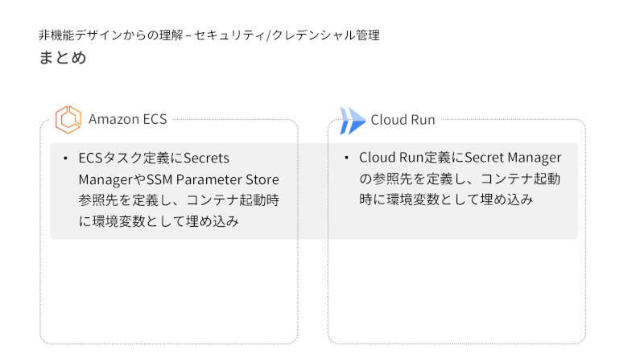Screen dimensions: 644x362
Task: Click the Cloud Run arrow icon
Action: [x=352, y=120]
